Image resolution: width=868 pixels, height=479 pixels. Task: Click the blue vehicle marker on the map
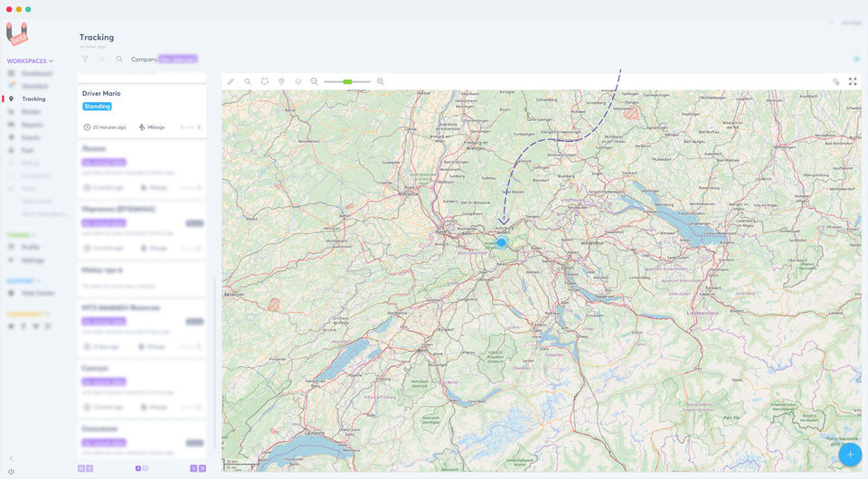(502, 242)
